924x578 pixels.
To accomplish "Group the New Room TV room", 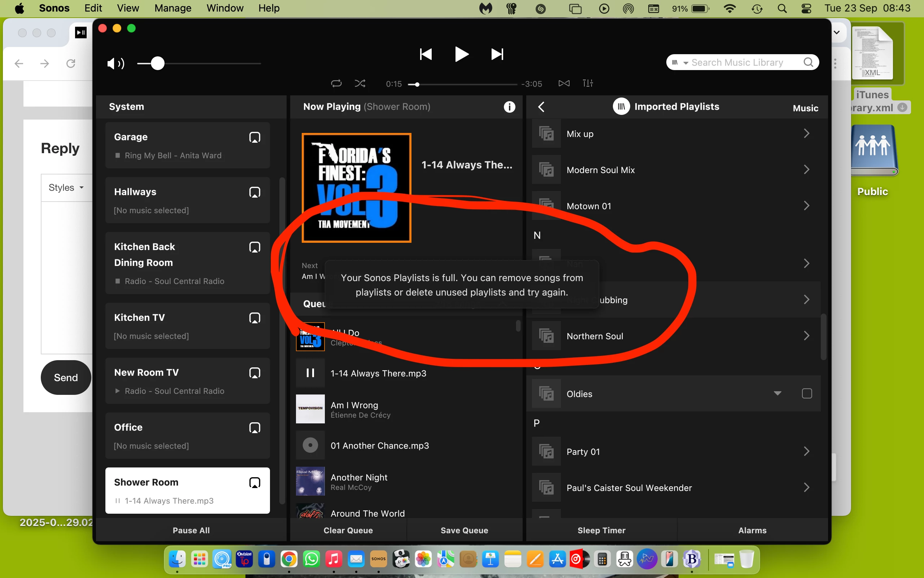I will (255, 373).
